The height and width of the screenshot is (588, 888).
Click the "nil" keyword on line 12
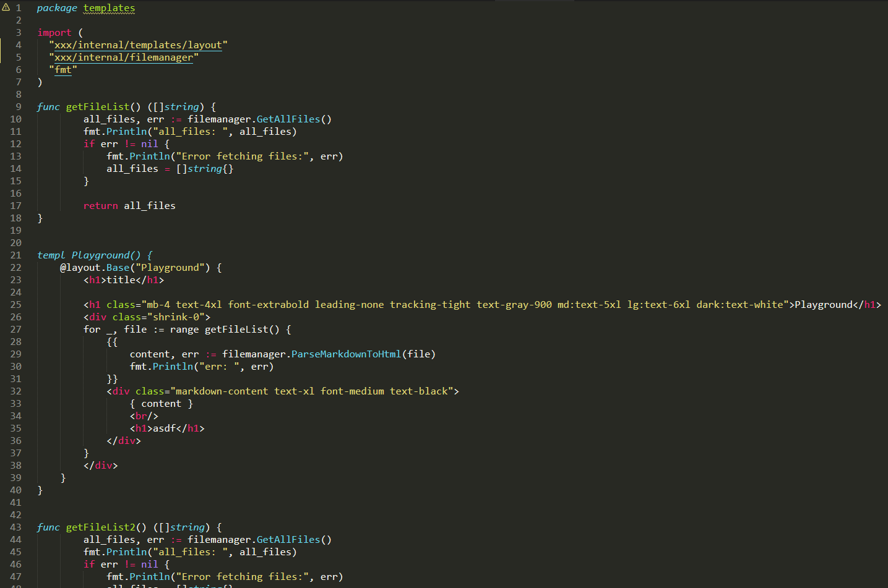[150, 144]
